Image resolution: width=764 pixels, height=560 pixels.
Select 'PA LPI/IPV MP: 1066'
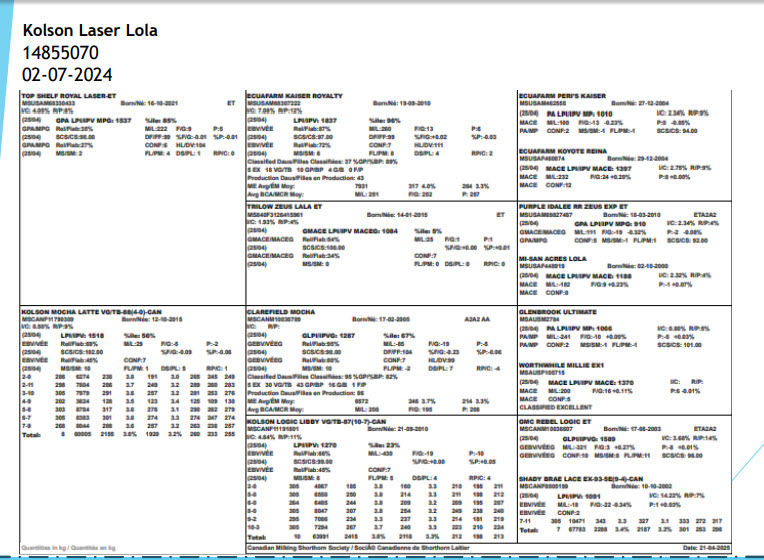(579, 329)
